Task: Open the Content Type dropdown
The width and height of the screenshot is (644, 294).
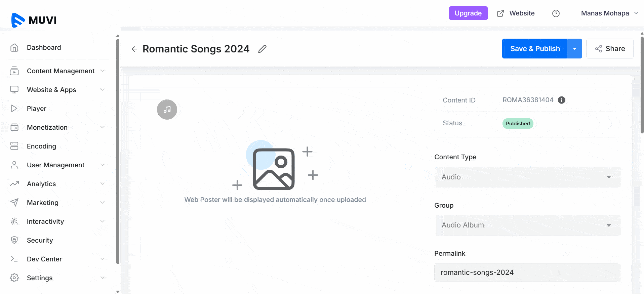Action: click(x=528, y=177)
